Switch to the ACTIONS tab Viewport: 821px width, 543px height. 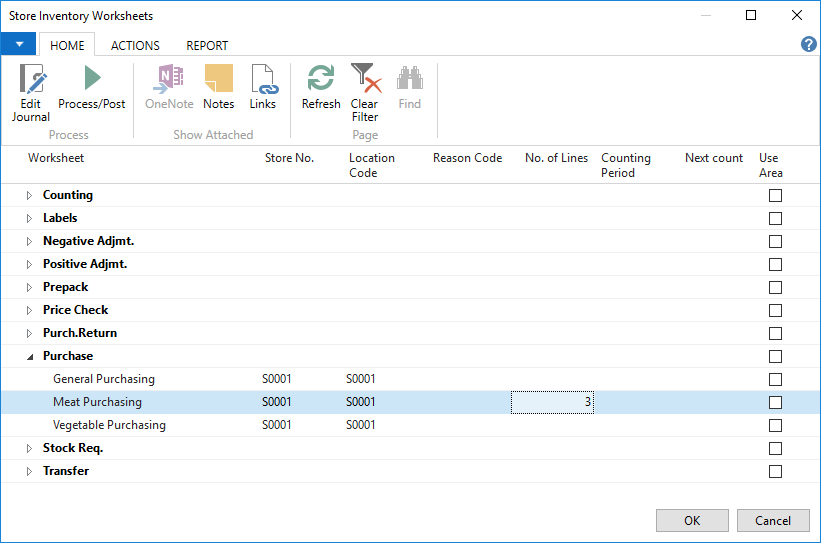(x=135, y=45)
